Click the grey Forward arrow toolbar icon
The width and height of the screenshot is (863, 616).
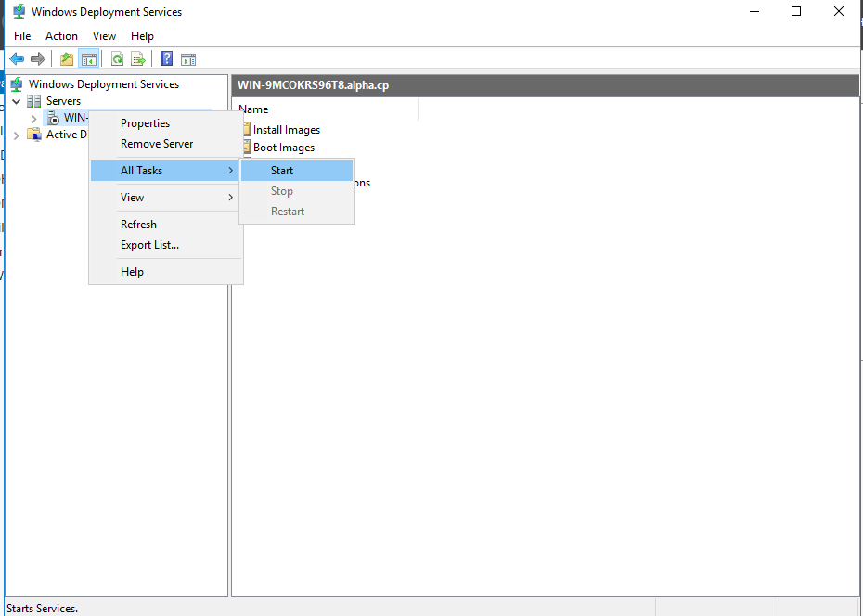coord(37,58)
